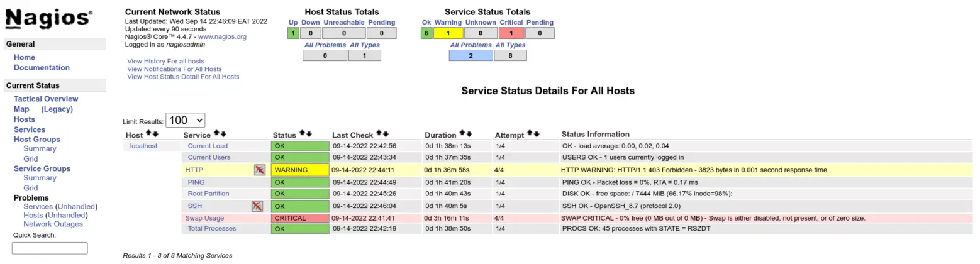Click the Nagios logo
This screenshot has height=264, width=980.
49,18
